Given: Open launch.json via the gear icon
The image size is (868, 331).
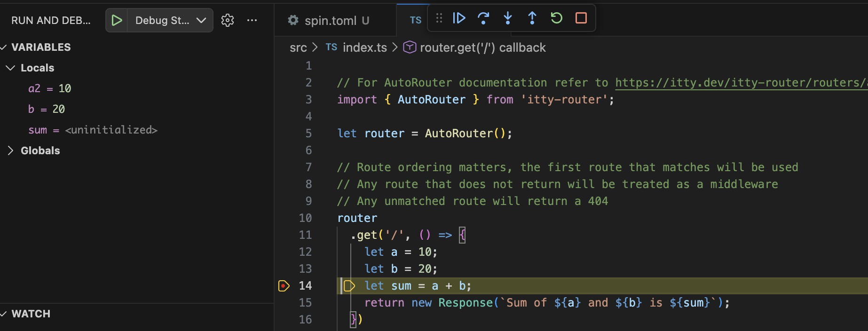Looking at the screenshot, I should click(228, 20).
